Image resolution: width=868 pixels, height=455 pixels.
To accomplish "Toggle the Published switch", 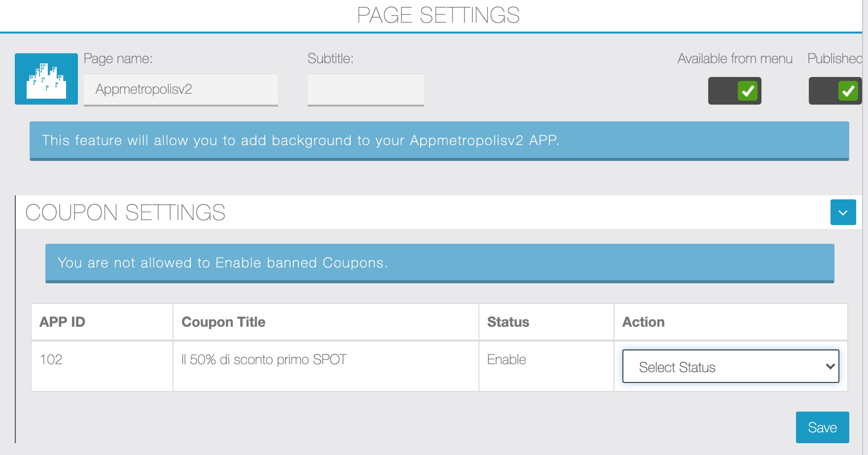I will [835, 91].
